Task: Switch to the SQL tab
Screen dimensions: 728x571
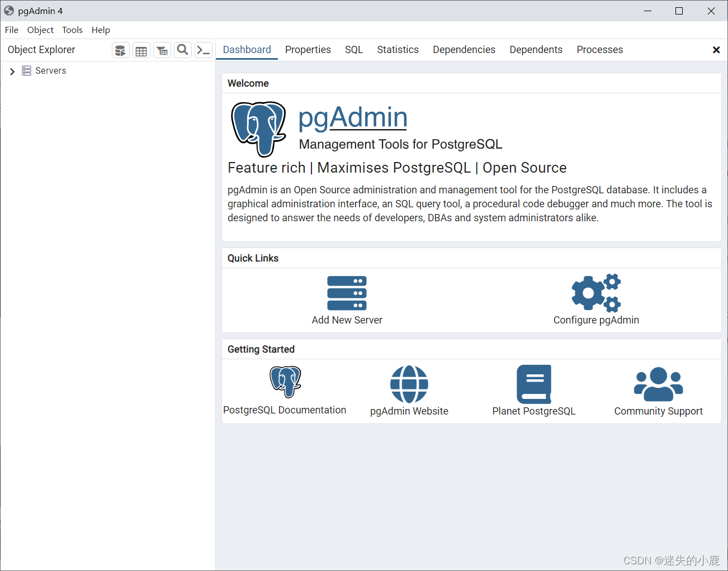Action: (354, 50)
